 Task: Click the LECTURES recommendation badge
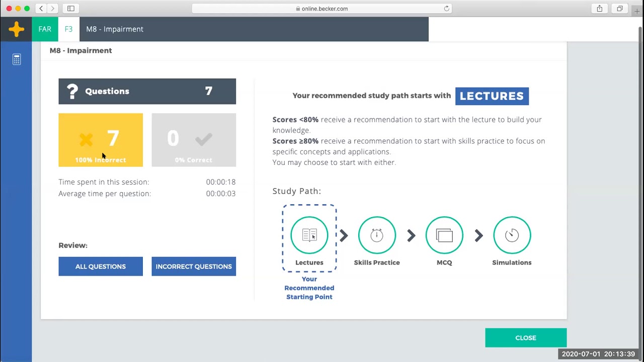(492, 96)
